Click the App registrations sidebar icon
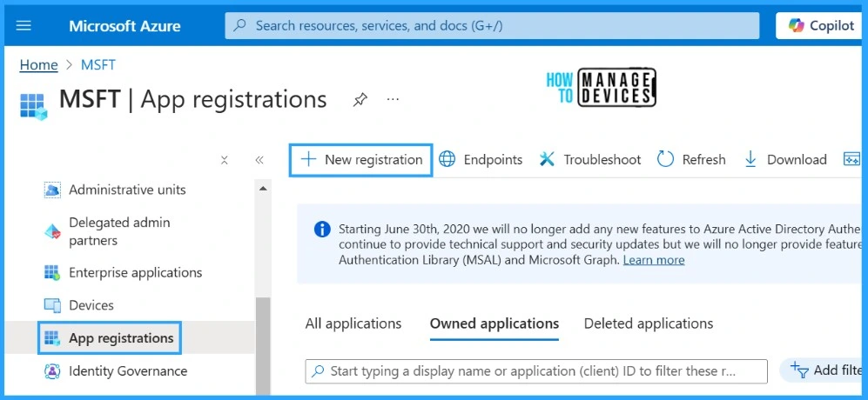 (52, 338)
